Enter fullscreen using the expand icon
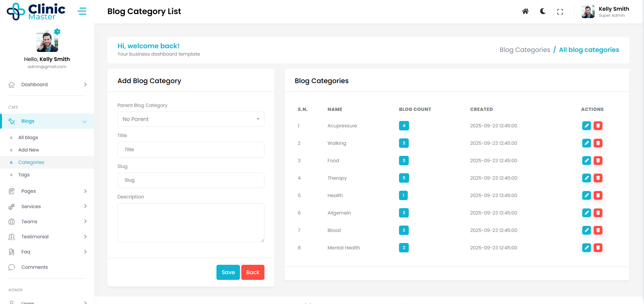 [x=560, y=12]
